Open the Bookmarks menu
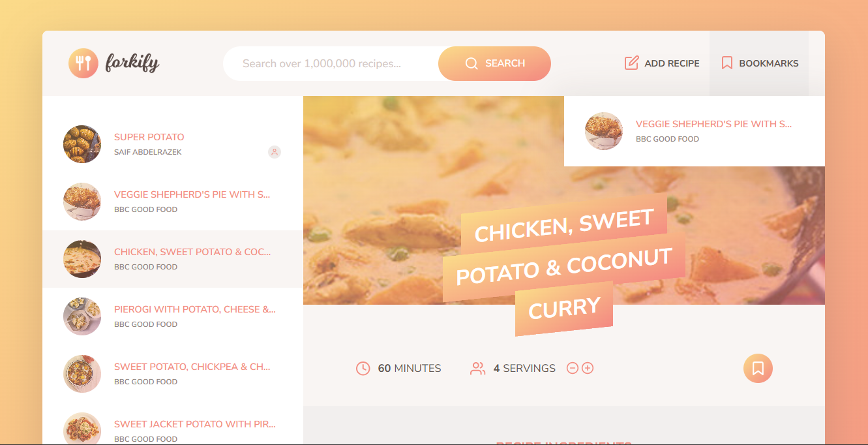The width and height of the screenshot is (868, 445). [x=759, y=63]
